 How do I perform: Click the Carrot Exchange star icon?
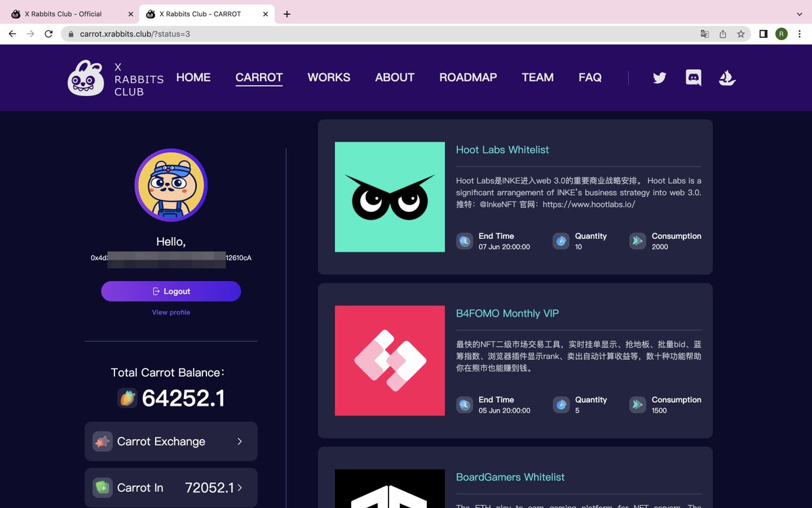point(102,442)
